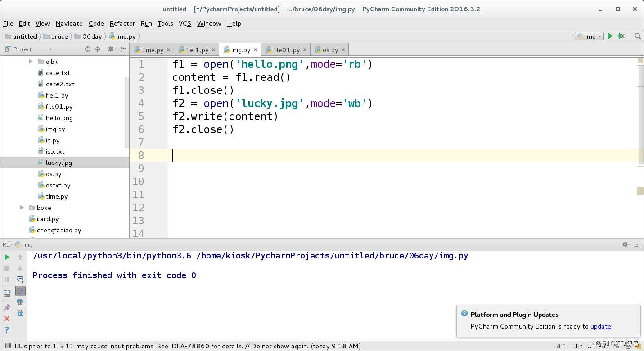Select ostxt.py in project tree
The width and height of the screenshot is (644, 351).
(58, 185)
